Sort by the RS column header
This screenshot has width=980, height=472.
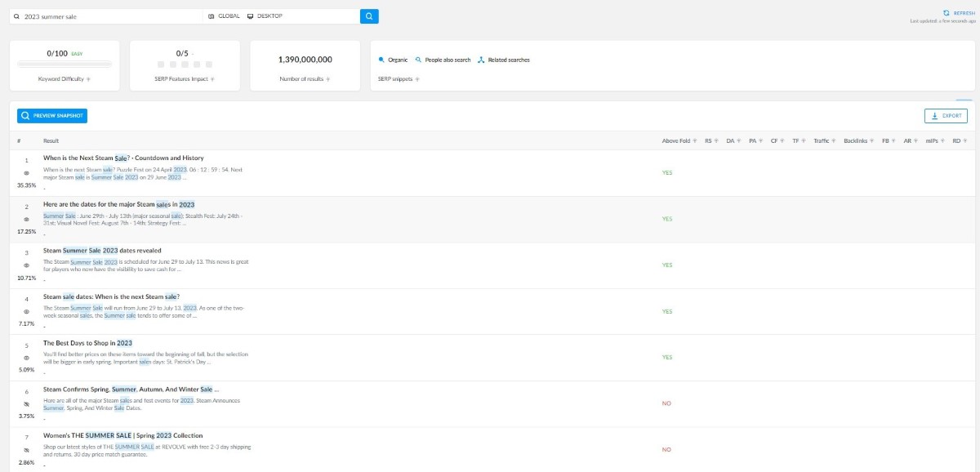[711, 140]
